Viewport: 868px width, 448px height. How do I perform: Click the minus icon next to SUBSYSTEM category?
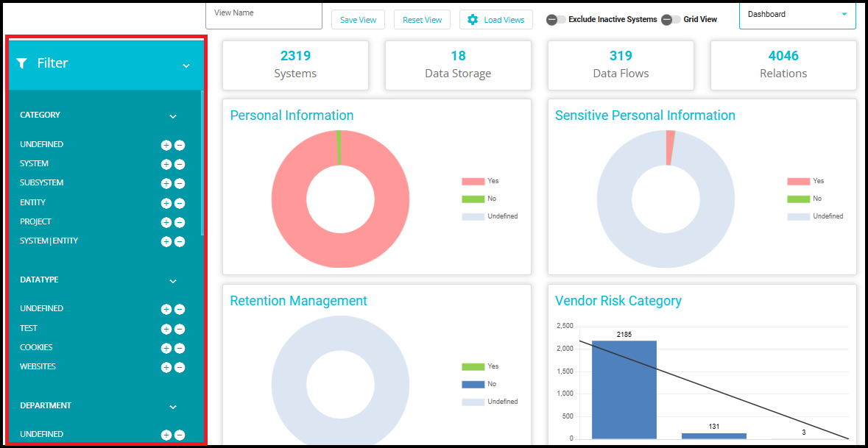180,183
